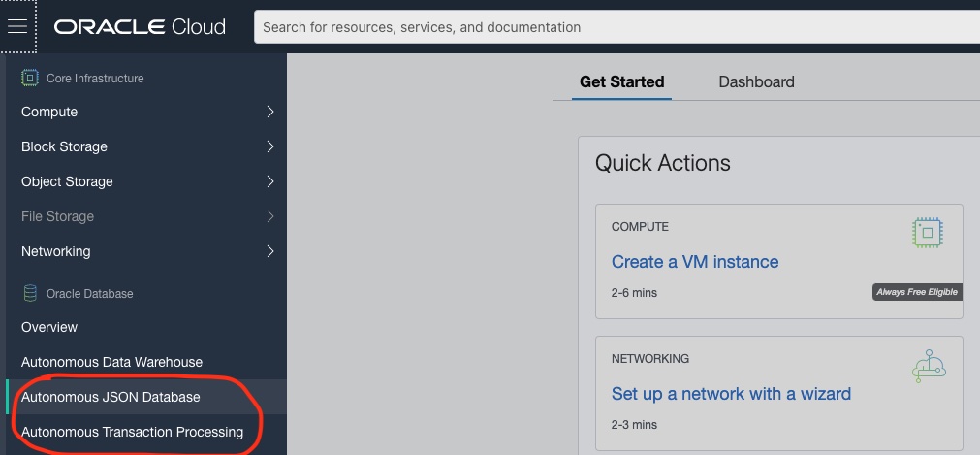Click the Create a VM instance link
The height and width of the screenshot is (455, 980).
(695, 262)
